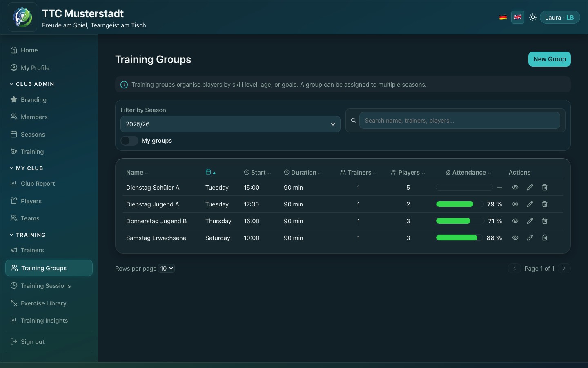The image size is (588, 368).
Task: Focus the search name, trainers, players field
Action: tap(460, 120)
